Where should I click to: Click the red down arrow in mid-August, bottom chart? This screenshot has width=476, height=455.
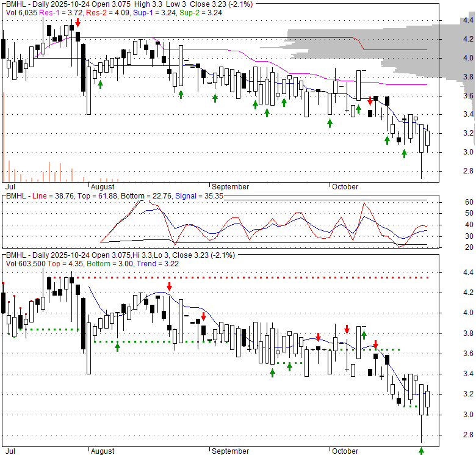pyautogui.click(x=170, y=286)
